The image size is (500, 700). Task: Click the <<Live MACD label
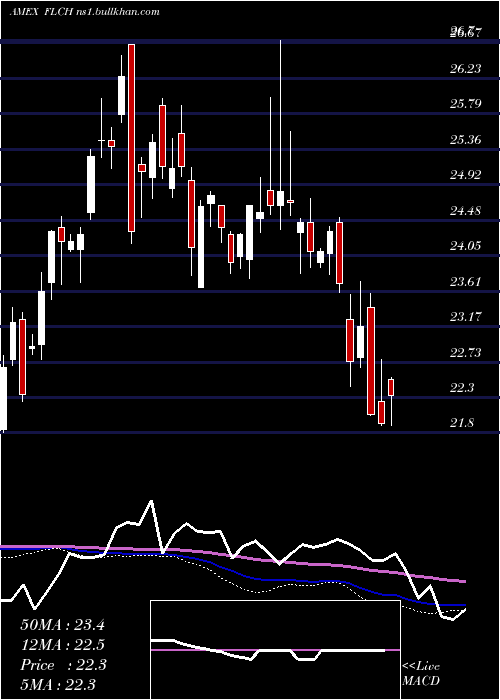pos(421,674)
